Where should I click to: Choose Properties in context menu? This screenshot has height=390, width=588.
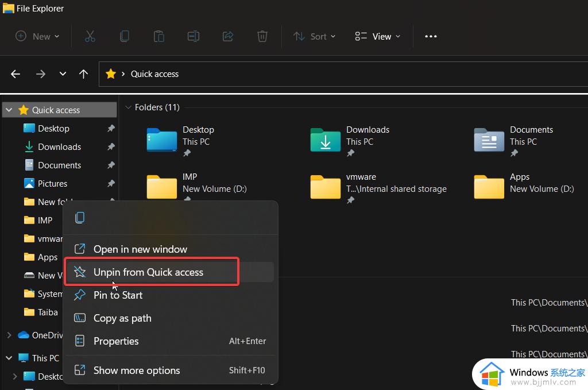[171, 341]
